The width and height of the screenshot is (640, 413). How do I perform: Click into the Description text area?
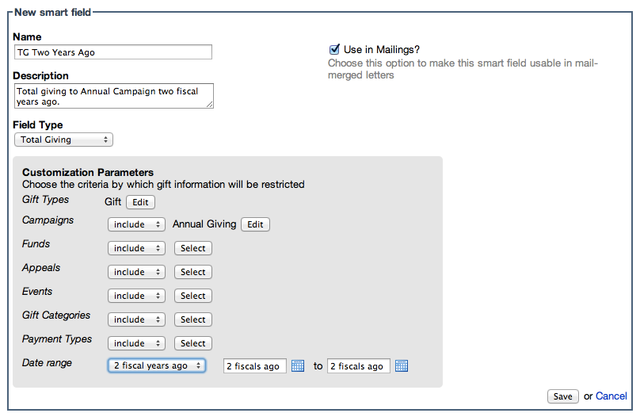click(x=114, y=96)
